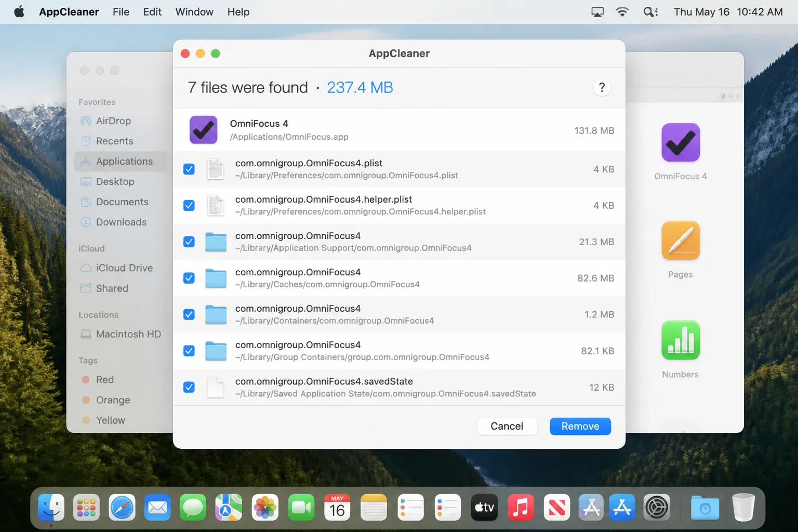
Task: Click the Containers folder icon
Action: pos(216,315)
